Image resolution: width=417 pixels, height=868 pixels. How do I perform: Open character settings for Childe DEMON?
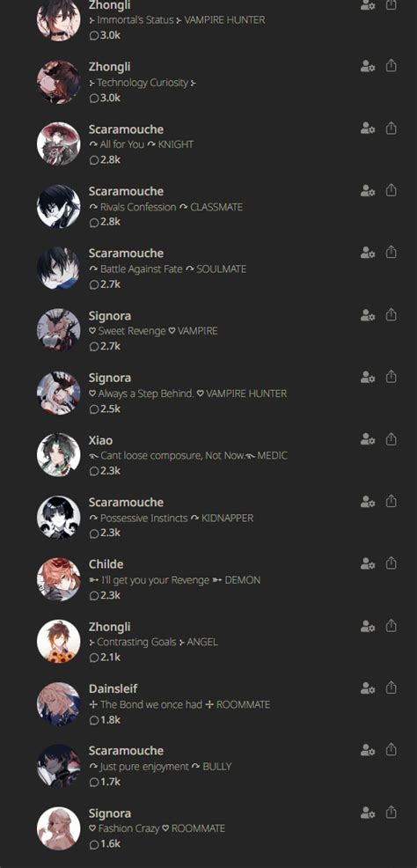(368, 563)
